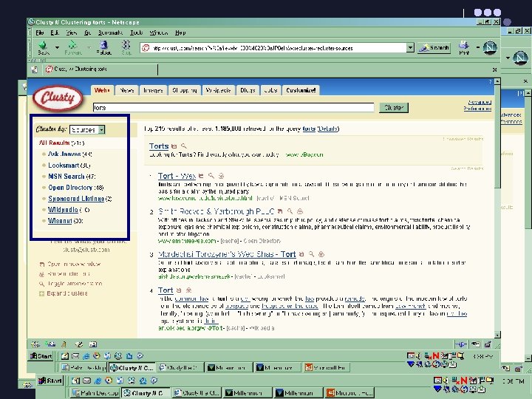The width and height of the screenshot is (532, 399).
Task: Open the File menu
Action: pyautogui.click(x=40, y=33)
